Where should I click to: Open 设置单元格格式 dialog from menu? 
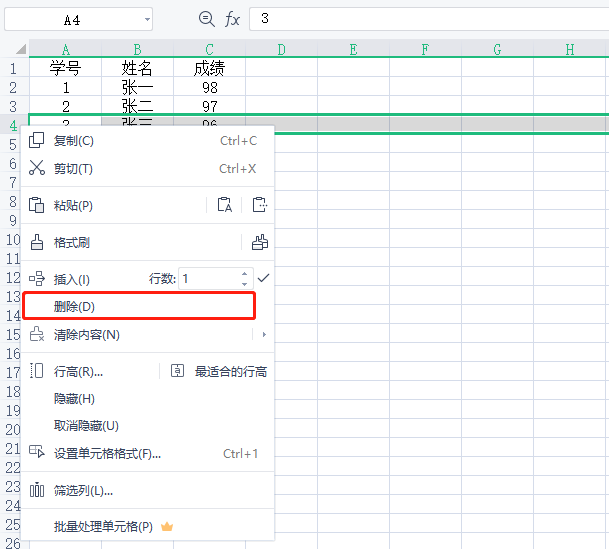(107, 453)
